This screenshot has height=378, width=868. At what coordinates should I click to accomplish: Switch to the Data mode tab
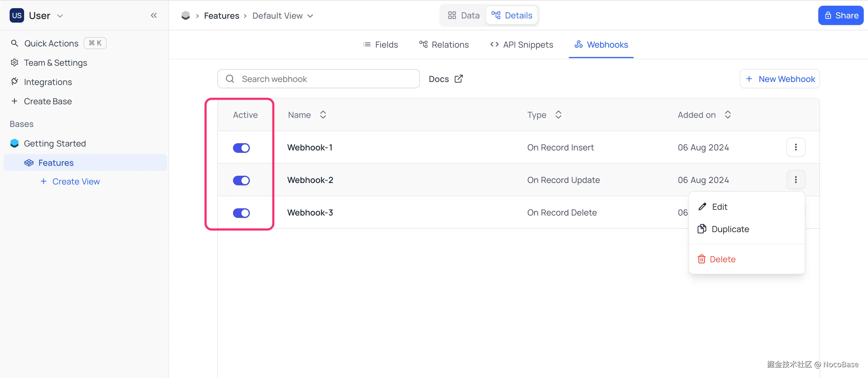464,15
